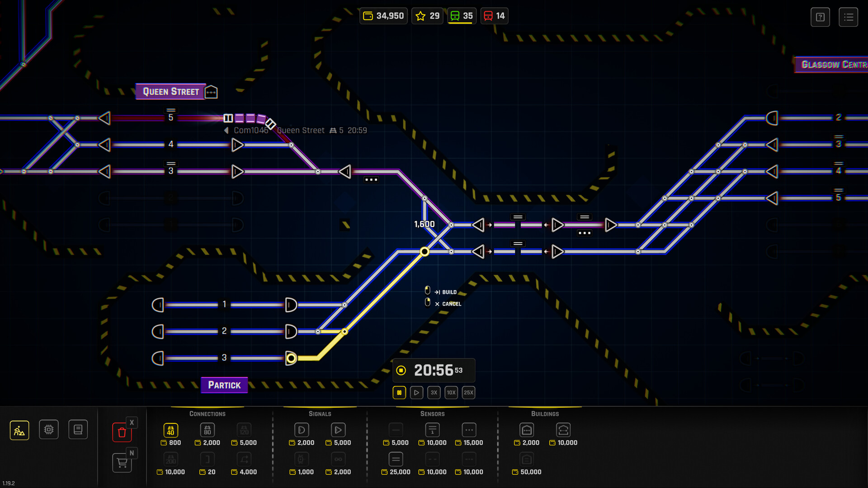
Task: Select the 25,000 sensor tool
Action: (396, 459)
